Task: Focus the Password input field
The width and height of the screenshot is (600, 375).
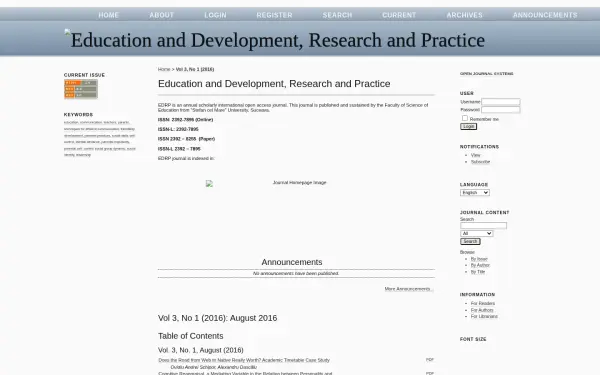Action: pos(501,110)
